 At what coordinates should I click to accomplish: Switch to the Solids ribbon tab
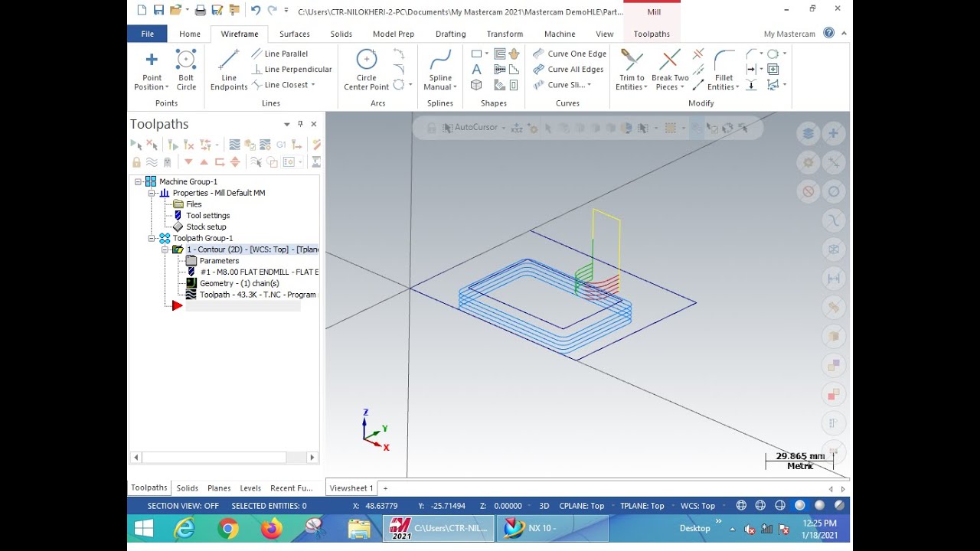[x=341, y=34]
